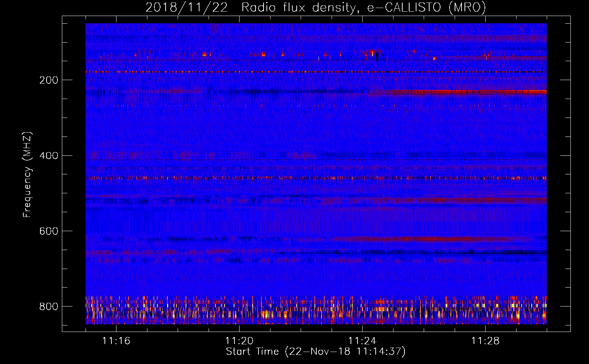Image resolution: width=589 pixels, height=364 pixels.
Task: Click the 'Start Time (22-Nov-18 11:14:37)' label
Action: (316, 352)
